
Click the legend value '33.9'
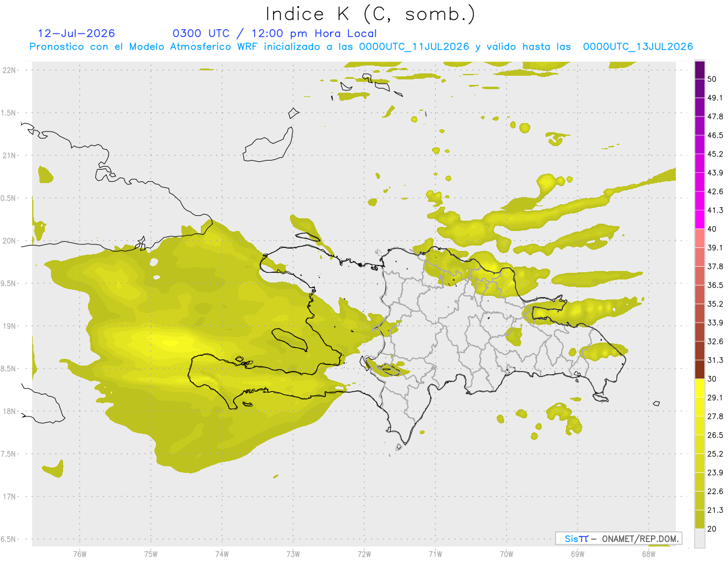tap(715, 323)
